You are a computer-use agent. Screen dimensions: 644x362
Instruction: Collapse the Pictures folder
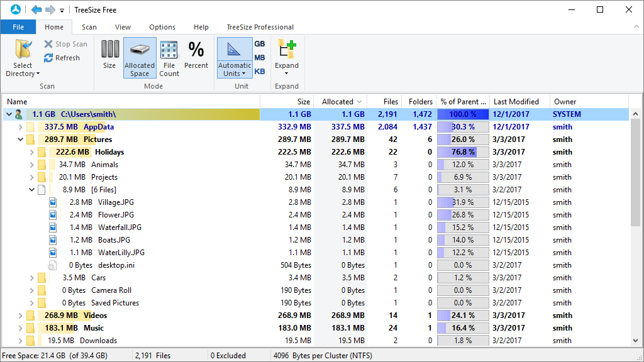pos(20,139)
